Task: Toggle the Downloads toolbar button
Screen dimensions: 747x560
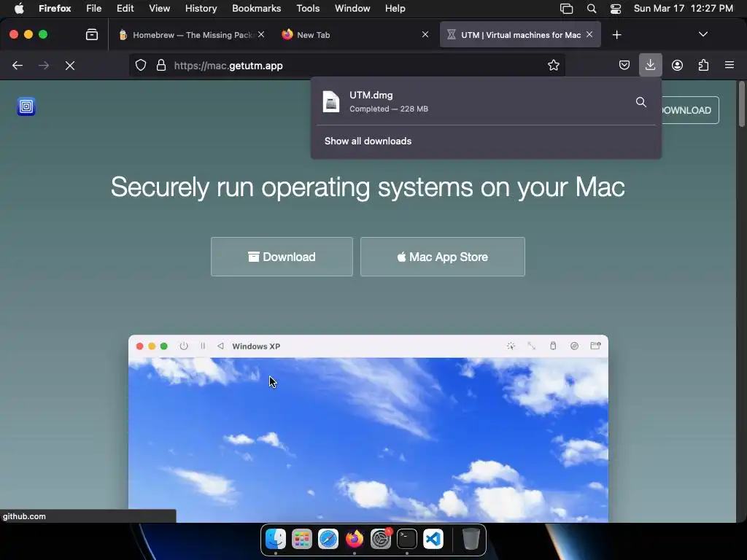Action: (650, 65)
